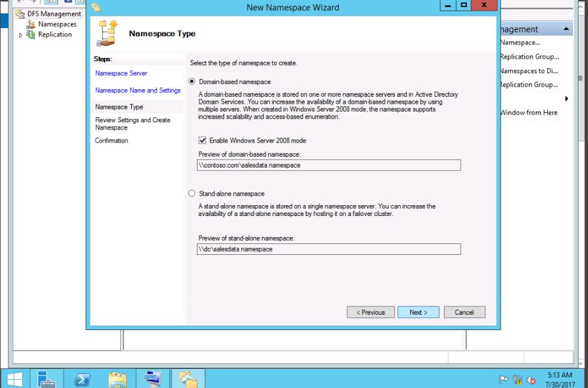Open second Replication Group action in Actions pane
This screenshot has width=588, height=388.
coord(529,85)
